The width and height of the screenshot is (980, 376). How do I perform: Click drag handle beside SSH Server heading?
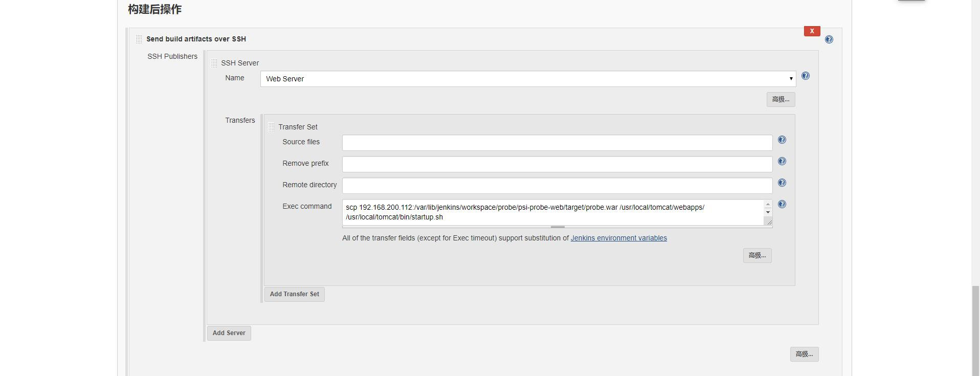tap(214, 63)
